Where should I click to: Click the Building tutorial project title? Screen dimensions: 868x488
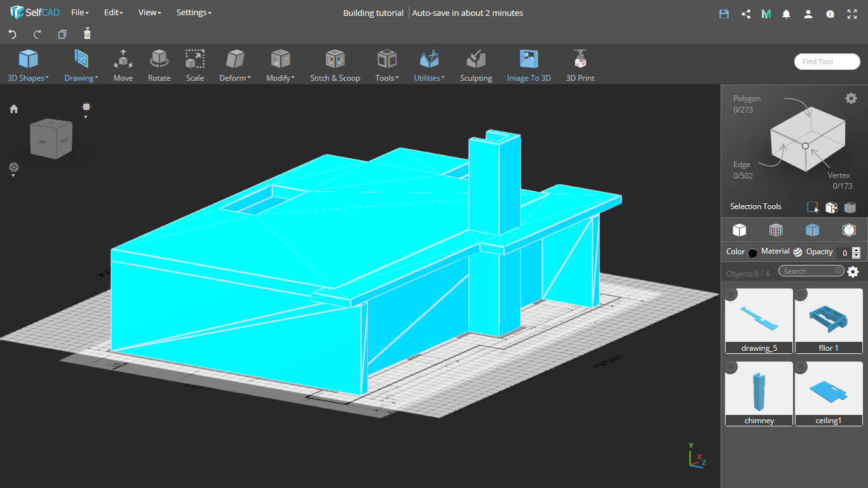(373, 13)
